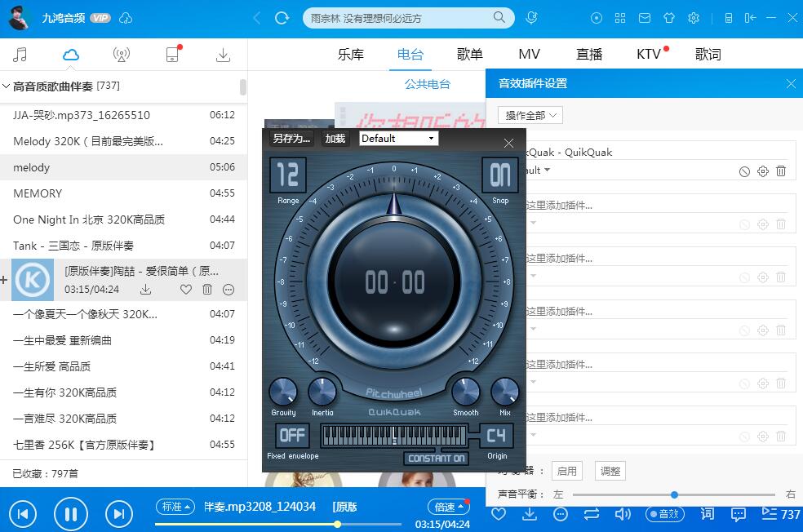803x532 pixels.
Task: Click the refresh icon near search bar
Action: (282, 19)
